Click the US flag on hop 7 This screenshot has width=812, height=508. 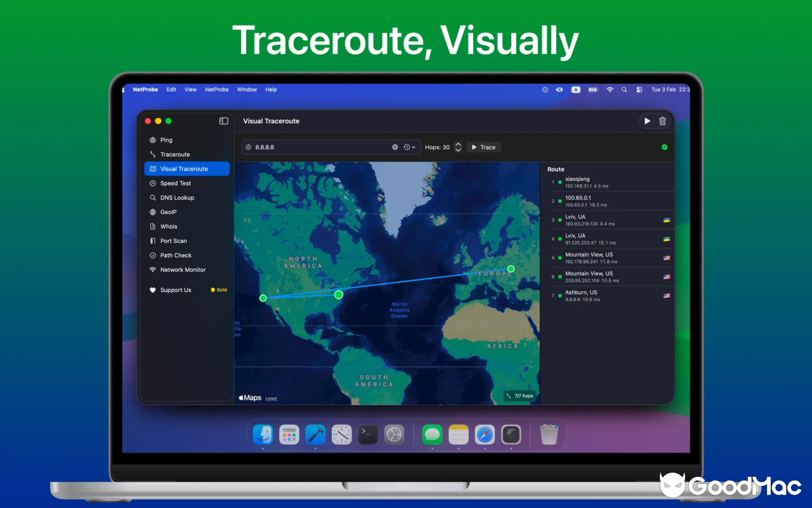tap(667, 296)
